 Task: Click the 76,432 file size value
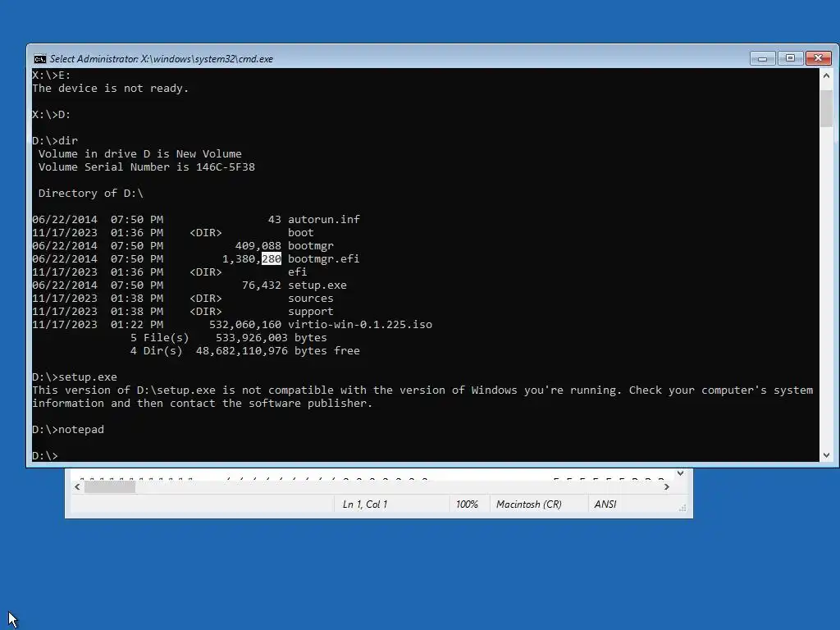pos(262,285)
